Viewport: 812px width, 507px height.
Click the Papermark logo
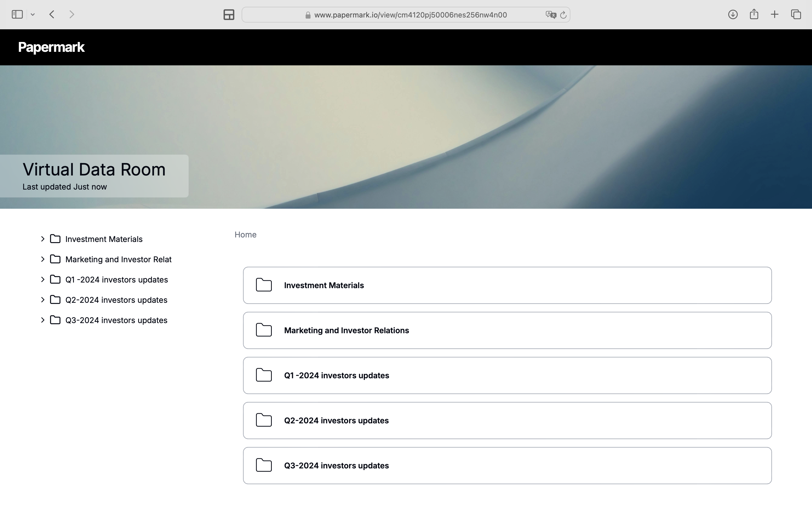click(51, 47)
